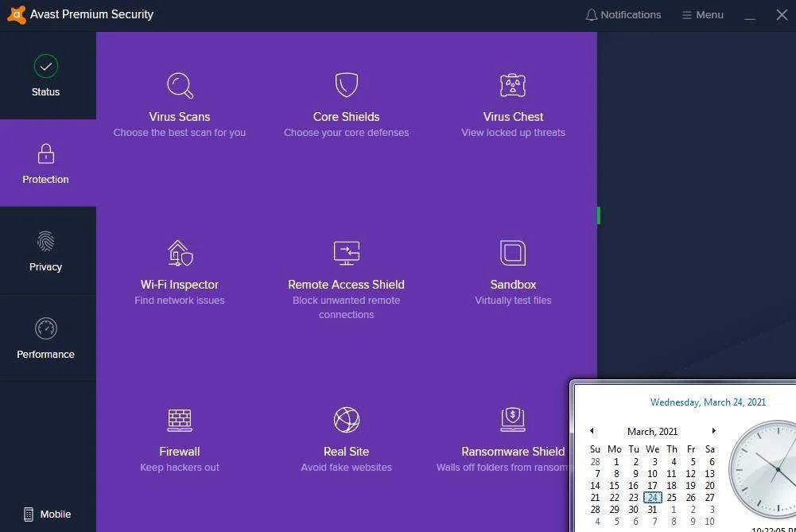Viewport: 796px width, 532px height.
Task: Close the Avast window
Action: [x=782, y=15]
